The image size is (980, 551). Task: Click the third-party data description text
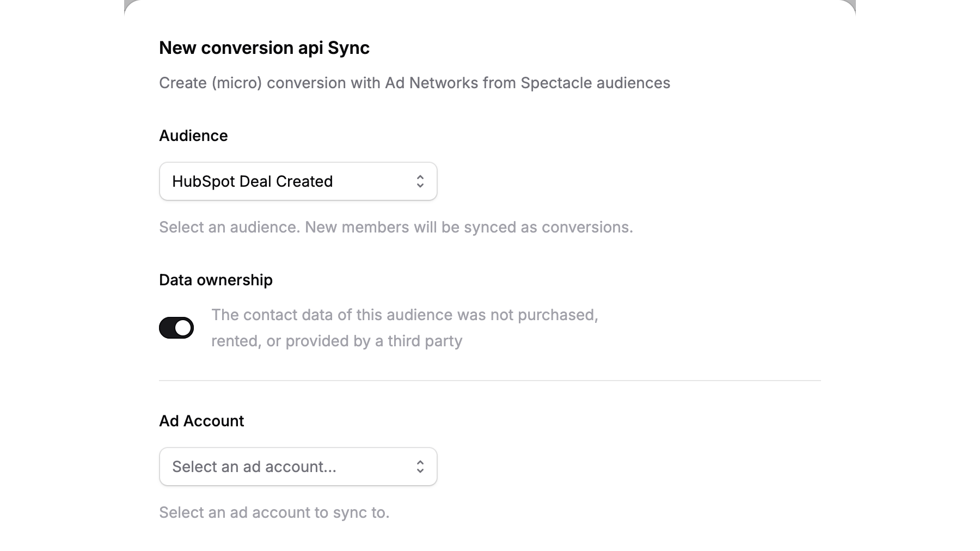click(x=405, y=327)
